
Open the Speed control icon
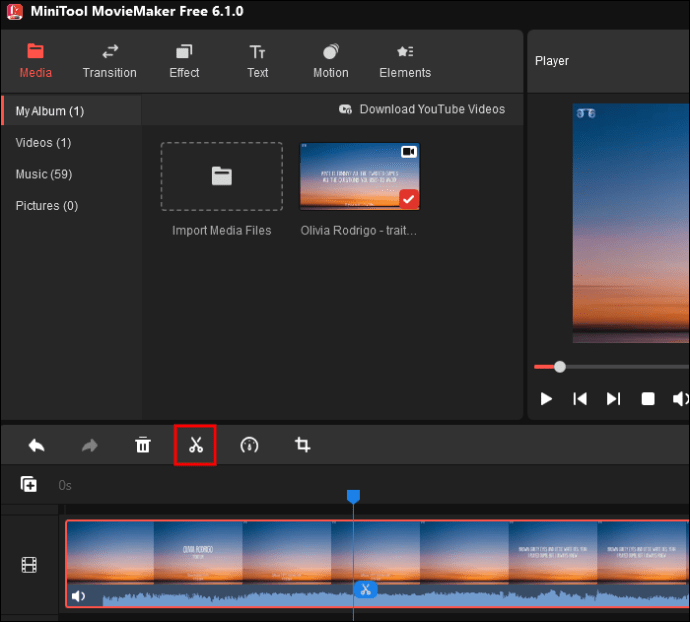click(249, 445)
